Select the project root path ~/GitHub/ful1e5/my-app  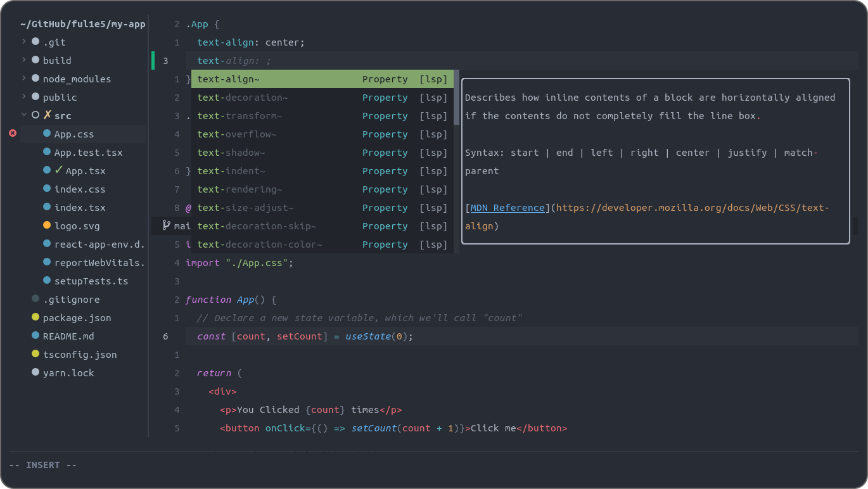point(83,25)
